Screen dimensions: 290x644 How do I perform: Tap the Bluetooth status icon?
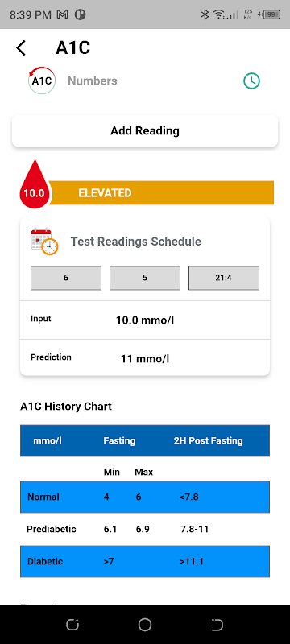205,14
